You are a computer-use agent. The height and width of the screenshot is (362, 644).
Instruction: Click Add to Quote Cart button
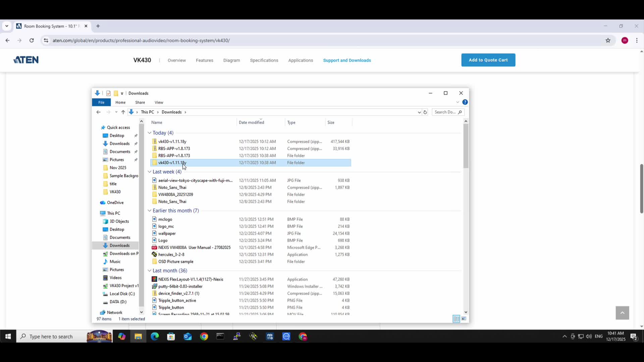click(488, 60)
